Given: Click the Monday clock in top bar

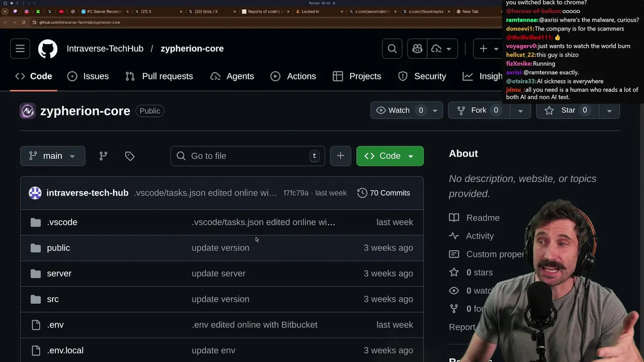Looking at the screenshot, I should [x=319, y=3].
